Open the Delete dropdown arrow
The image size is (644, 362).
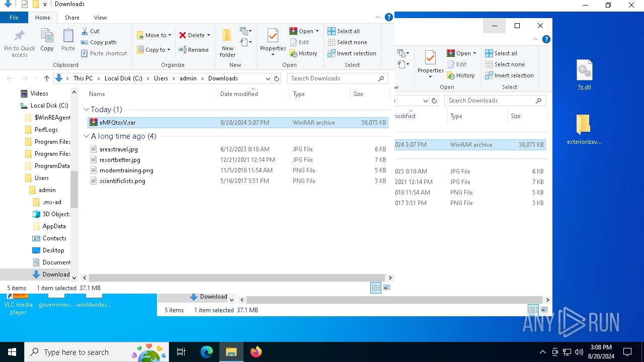(x=208, y=35)
